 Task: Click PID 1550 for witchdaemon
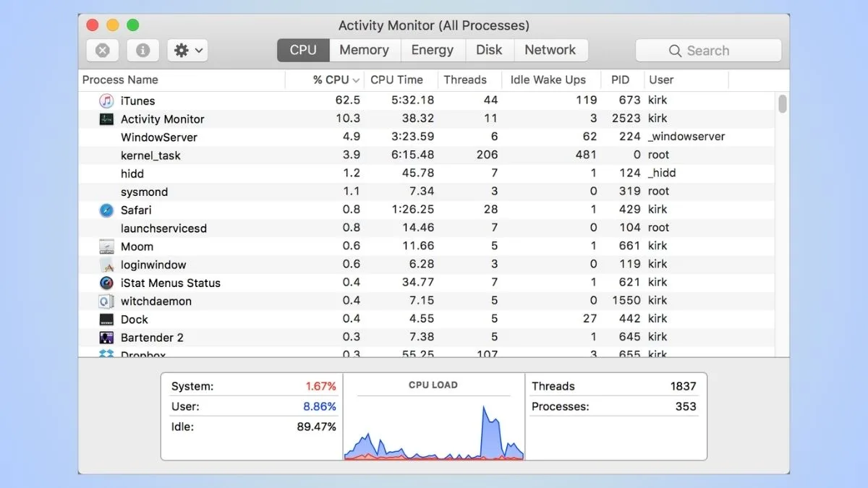click(626, 300)
